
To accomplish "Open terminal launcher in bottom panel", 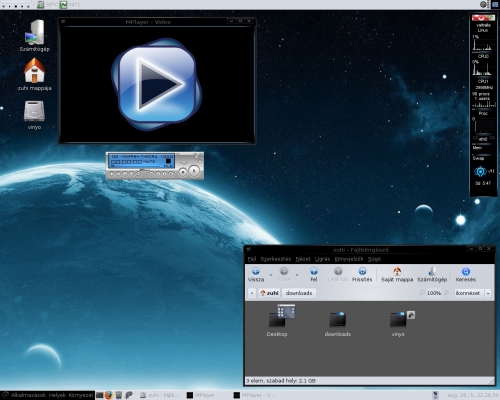I will tap(99, 395).
